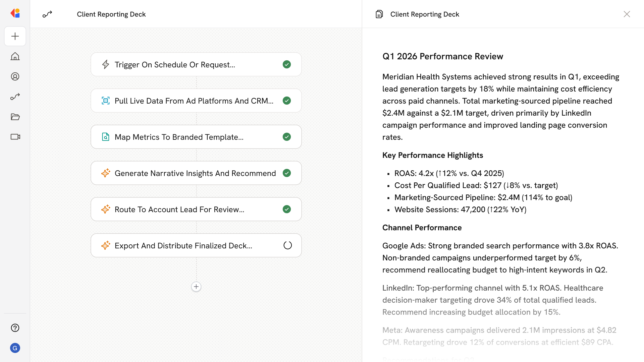The image size is (644, 362).
Task: Click the document icon in panel header
Action: [379, 14]
